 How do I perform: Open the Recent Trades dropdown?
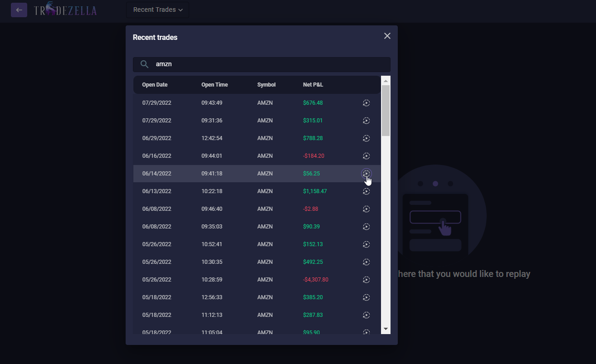158,10
